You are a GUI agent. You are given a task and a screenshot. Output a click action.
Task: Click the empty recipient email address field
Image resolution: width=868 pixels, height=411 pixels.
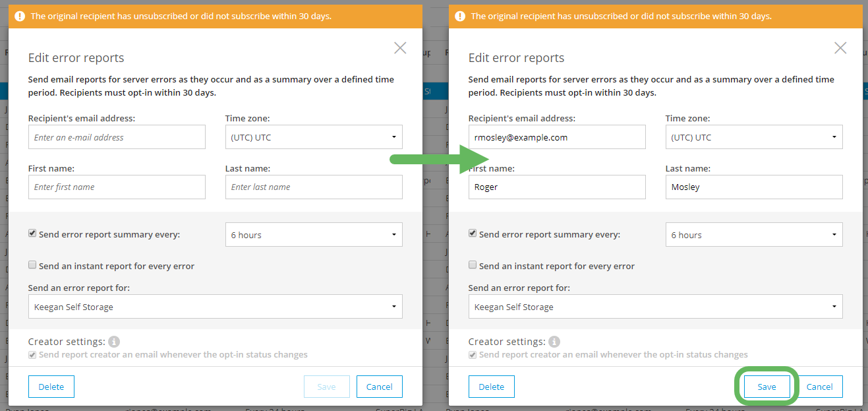117,137
